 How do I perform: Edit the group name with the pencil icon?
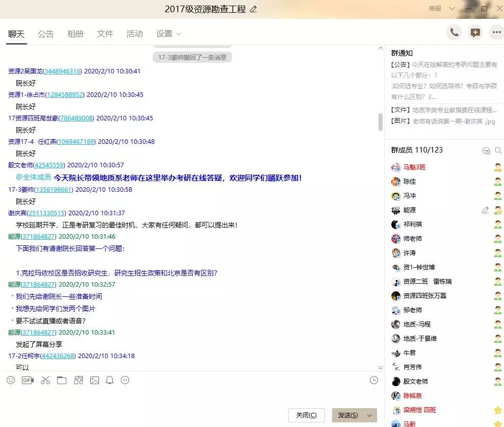point(254,9)
